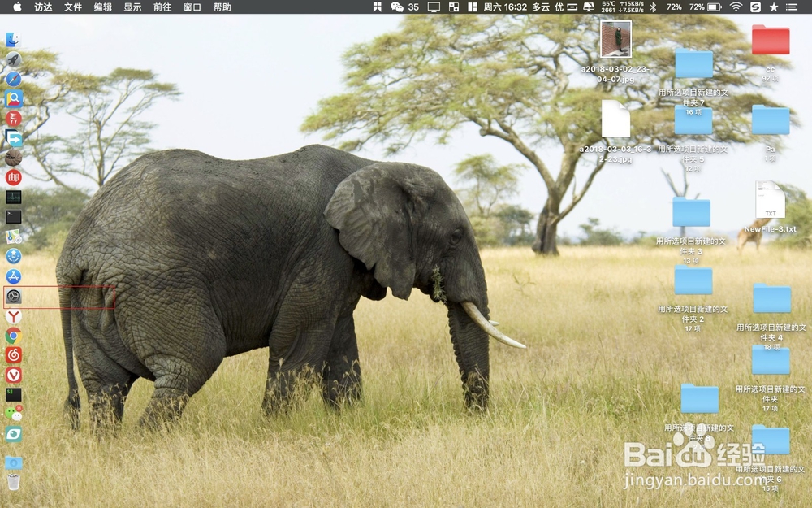The image size is (812, 508).
Task: Click WeChat icon in the menu bar
Action: (397, 7)
